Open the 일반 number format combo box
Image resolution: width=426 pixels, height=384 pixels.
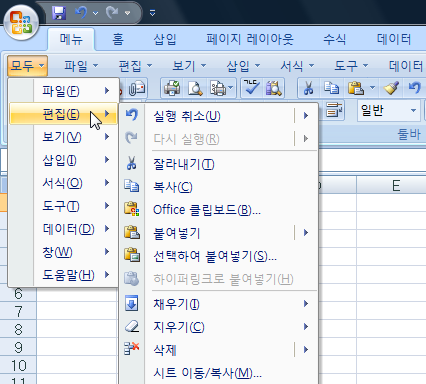pos(389,110)
